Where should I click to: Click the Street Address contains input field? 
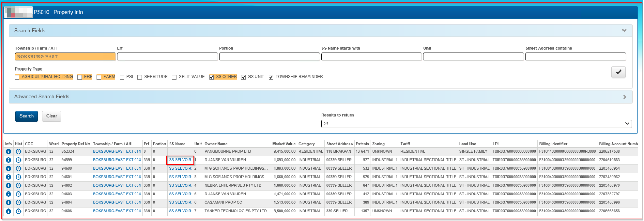click(x=575, y=57)
